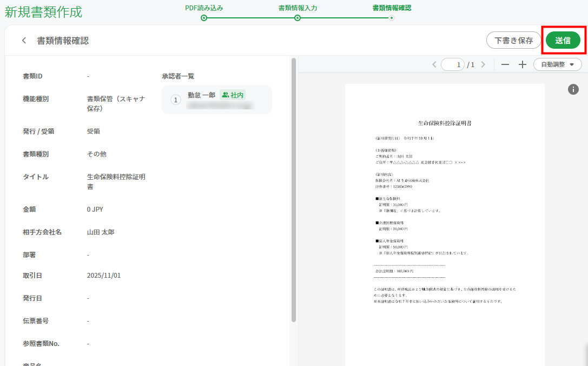The width and height of the screenshot is (588, 366).
Task: Click the 新規書類作成 heading
Action: click(x=43, y=12)
